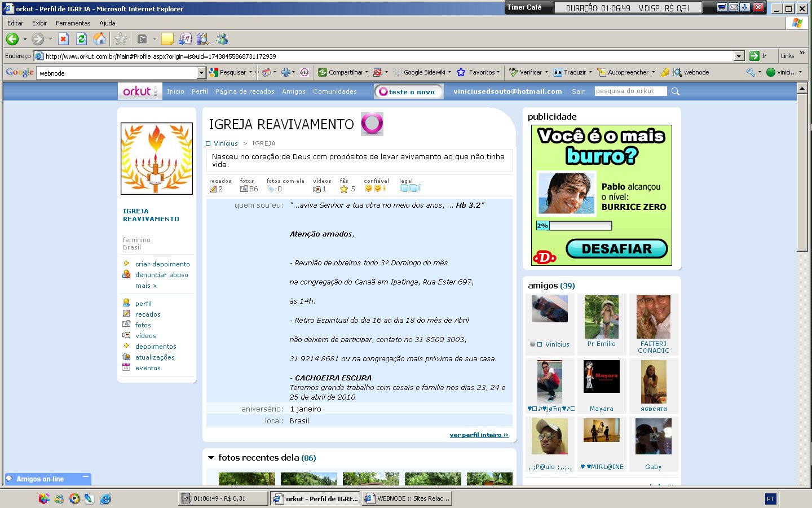Click the envelope icon in Timer Café bar

[734, 7]
